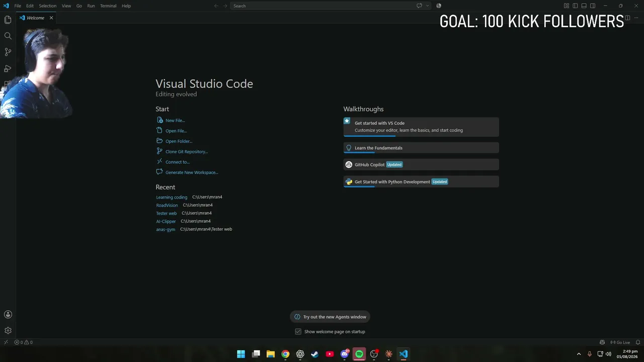Expand the chat dropdown arrow in title bar
This screenshot has width=644, height=362.
(x=428, y=6)
